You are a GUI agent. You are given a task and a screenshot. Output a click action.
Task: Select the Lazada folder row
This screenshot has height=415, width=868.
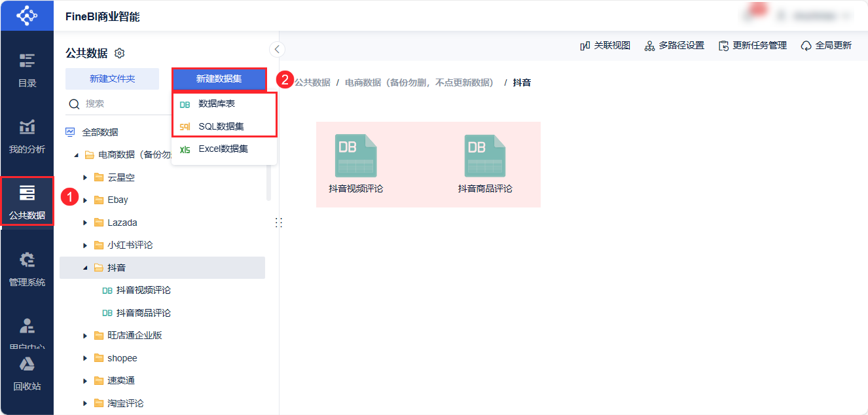point(162,223)
